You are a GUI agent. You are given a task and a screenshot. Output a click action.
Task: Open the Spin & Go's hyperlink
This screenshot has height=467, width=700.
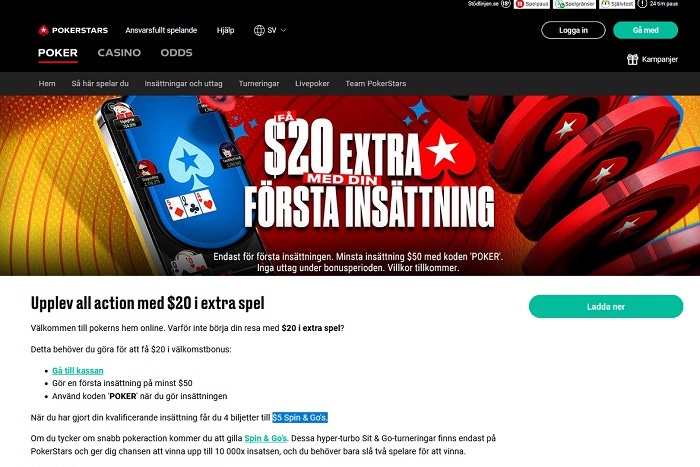(x=266, y=438)
